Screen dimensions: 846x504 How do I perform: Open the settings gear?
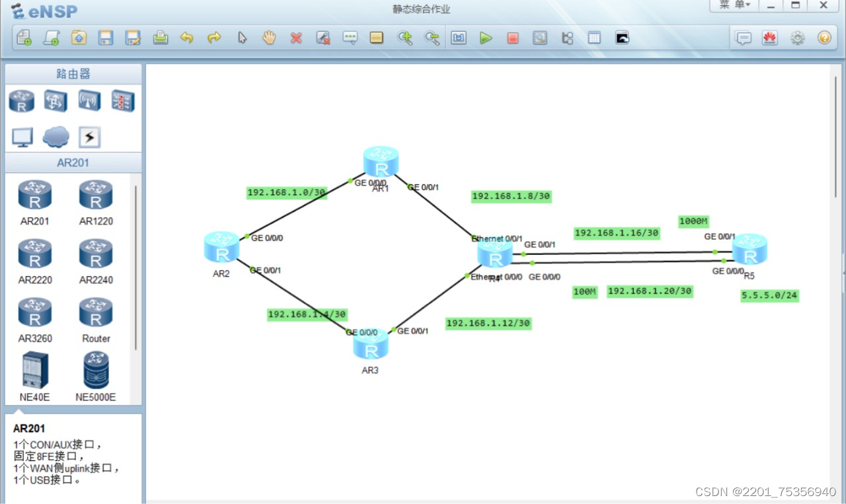pyautogui.click(x=798, y=38)
